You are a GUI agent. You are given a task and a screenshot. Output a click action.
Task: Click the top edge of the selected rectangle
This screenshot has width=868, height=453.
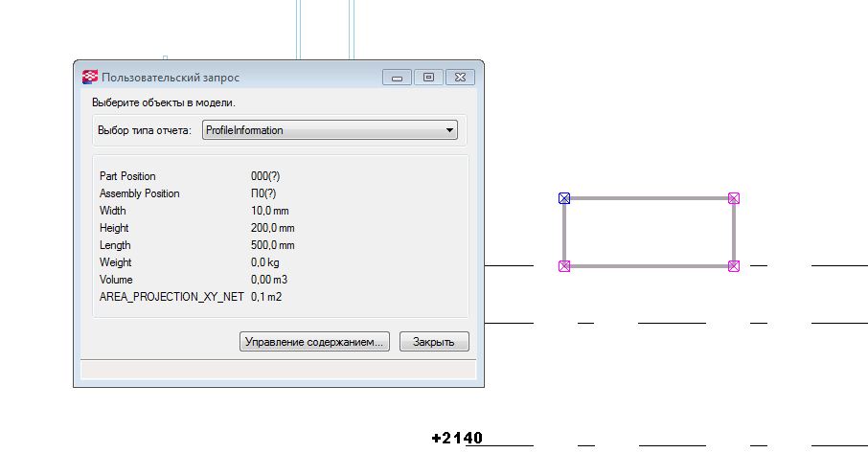[x=649, y=198]
